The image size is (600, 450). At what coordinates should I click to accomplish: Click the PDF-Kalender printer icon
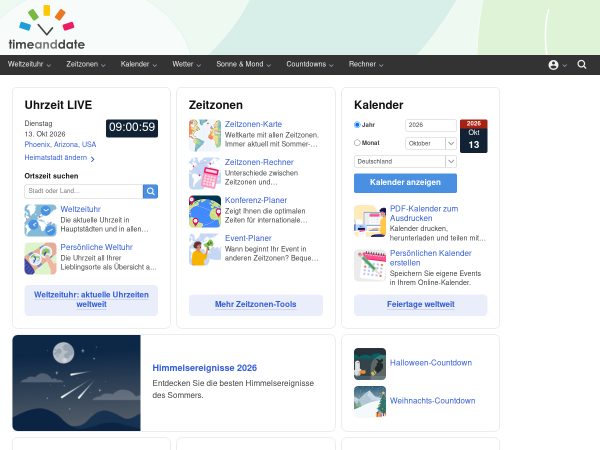[x=370, y=221]
